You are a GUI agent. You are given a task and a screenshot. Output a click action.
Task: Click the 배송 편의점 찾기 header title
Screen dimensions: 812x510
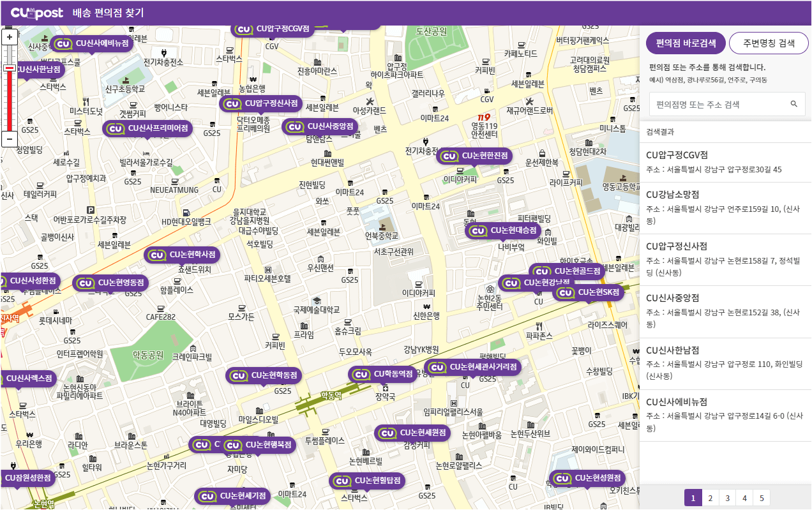108,13
